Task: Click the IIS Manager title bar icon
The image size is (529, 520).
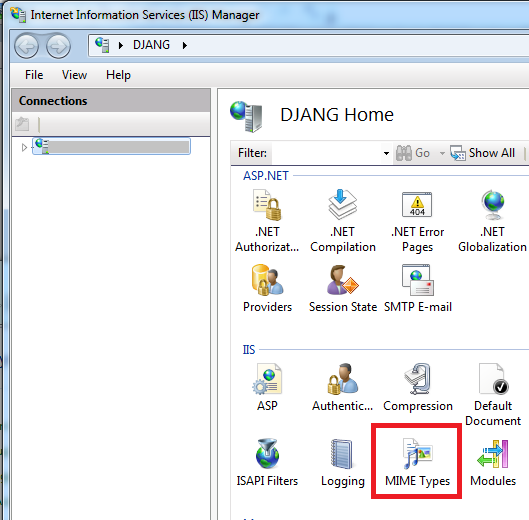Action: (18, 15)
